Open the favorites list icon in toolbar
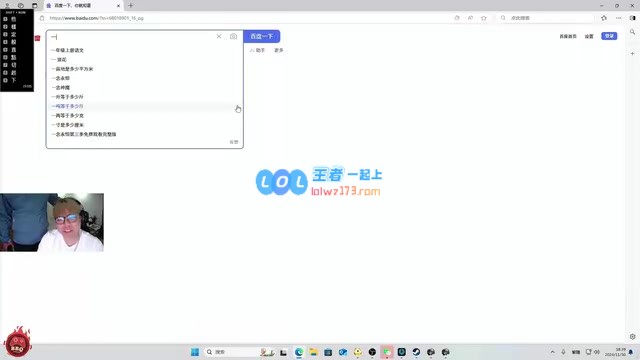Screen dimensions: 640x360 (x=604, y=18)
